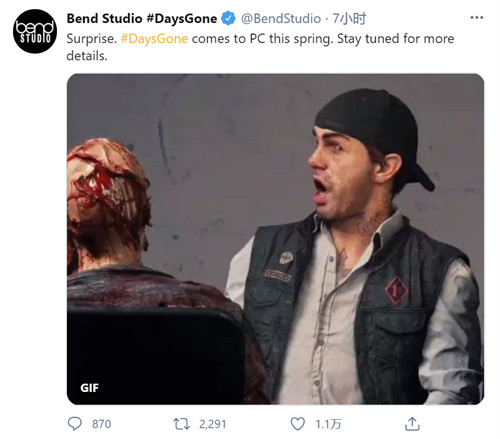Click the @BendStudio handle
Screen dimensions: 500x439
(x=281, y=18)
